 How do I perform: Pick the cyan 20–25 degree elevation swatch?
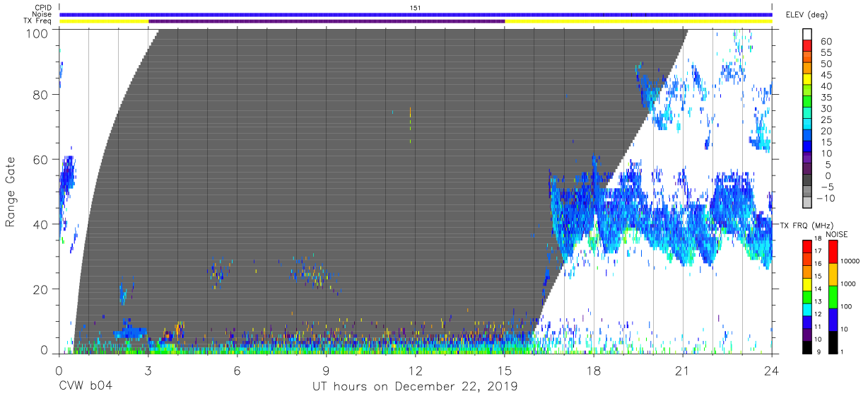pyautogui.click(x=808, y=125)
